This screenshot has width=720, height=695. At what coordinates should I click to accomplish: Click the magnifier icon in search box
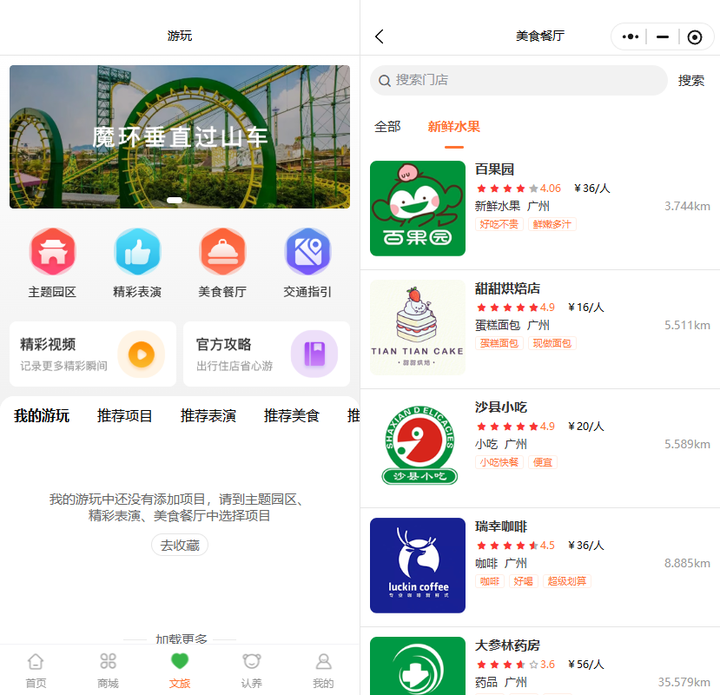[x=384, y=81]
